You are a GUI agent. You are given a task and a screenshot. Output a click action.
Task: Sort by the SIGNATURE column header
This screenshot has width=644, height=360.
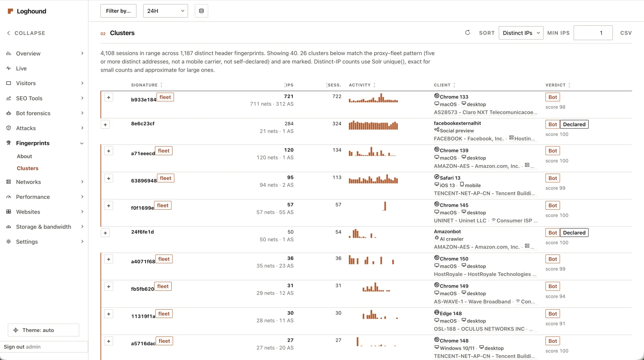click(147, 85)
